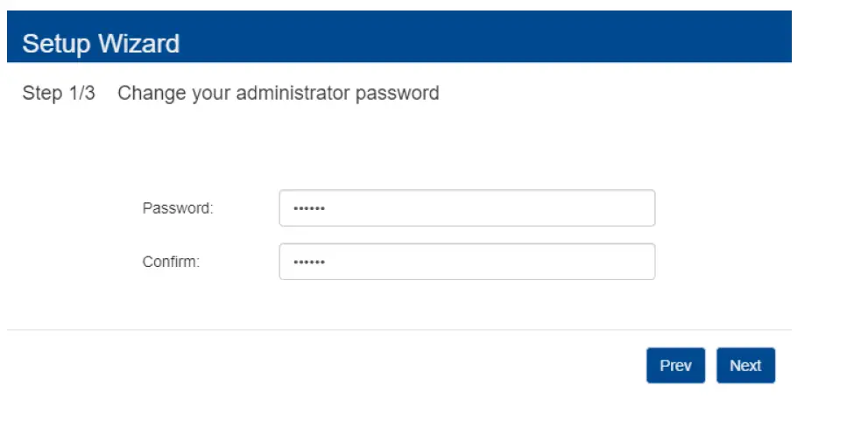This screenshot has height=421, width=868.
Task: Click the right end of Confirm field
Action: 639,262
